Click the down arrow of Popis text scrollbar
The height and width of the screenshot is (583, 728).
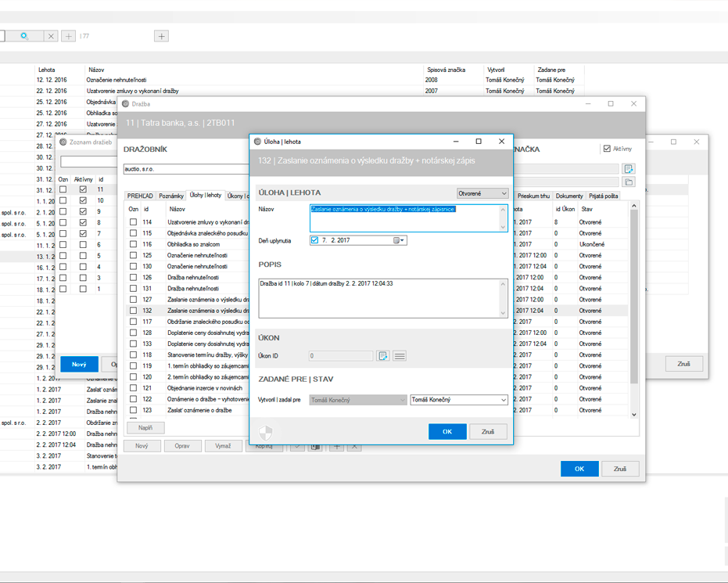(x=503, y=313)
